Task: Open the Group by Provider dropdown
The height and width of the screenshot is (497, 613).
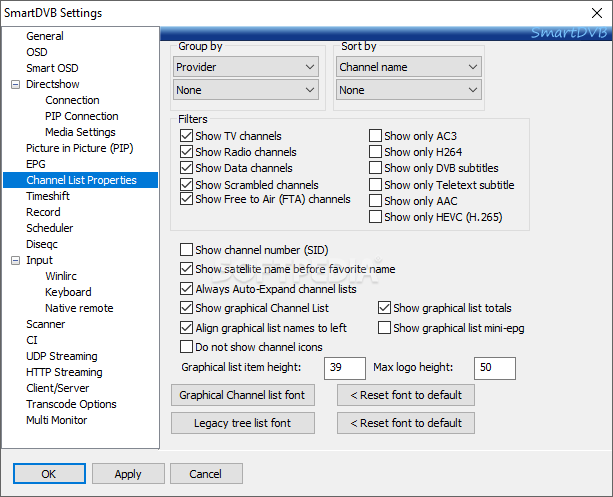Action: (246, 67)
